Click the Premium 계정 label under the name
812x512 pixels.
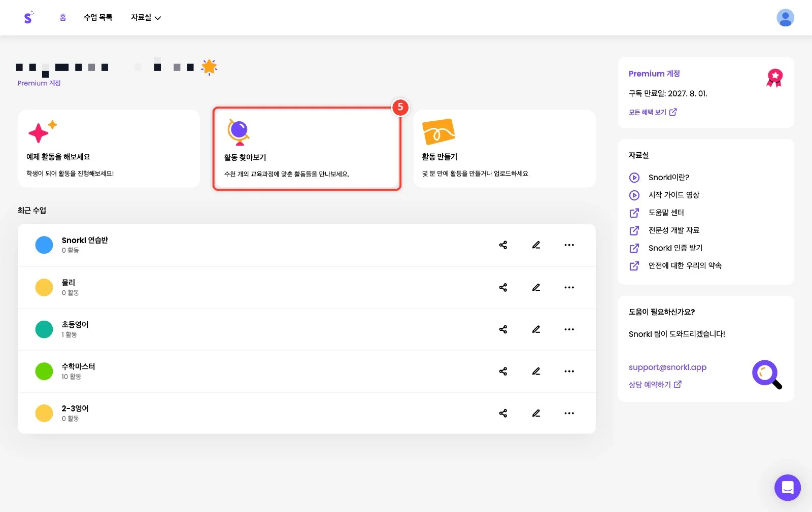39,83
